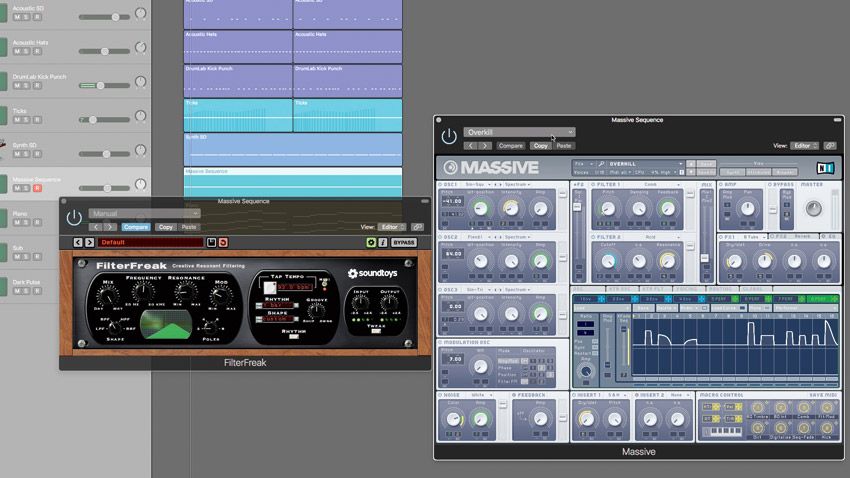Open the View Editor dropdown in FilterFreak window
850x478 pixels.
pyautogui.click(x=391, y=227)
